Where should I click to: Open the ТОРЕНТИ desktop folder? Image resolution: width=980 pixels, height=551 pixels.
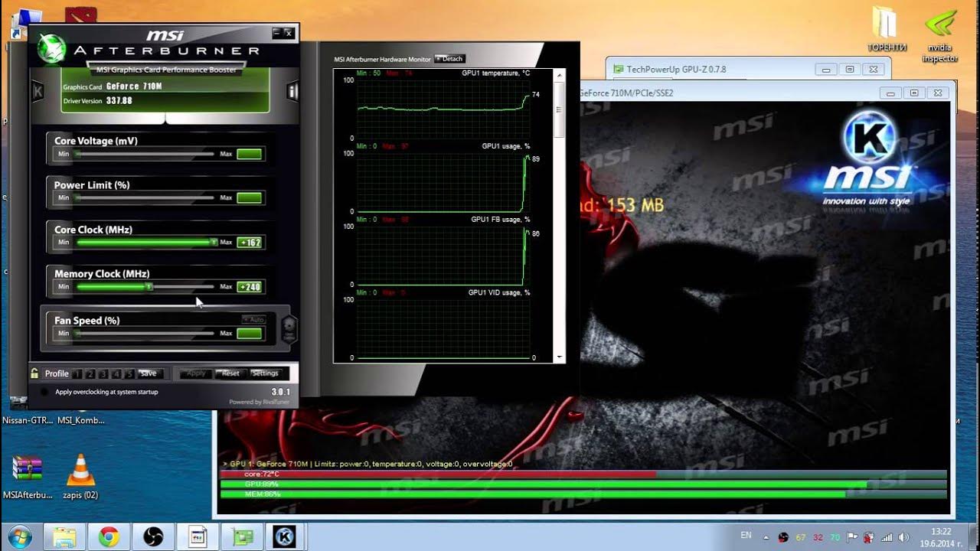coord(887,30)
